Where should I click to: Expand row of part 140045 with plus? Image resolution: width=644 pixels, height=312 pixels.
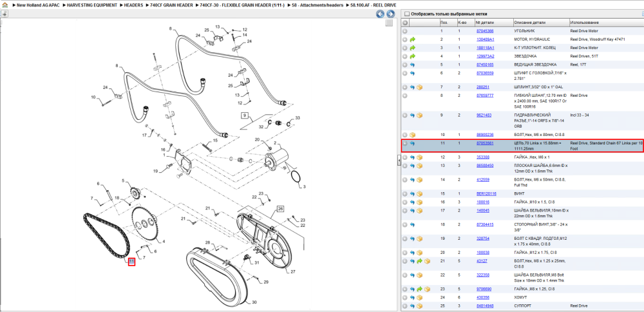pos(405,210)
